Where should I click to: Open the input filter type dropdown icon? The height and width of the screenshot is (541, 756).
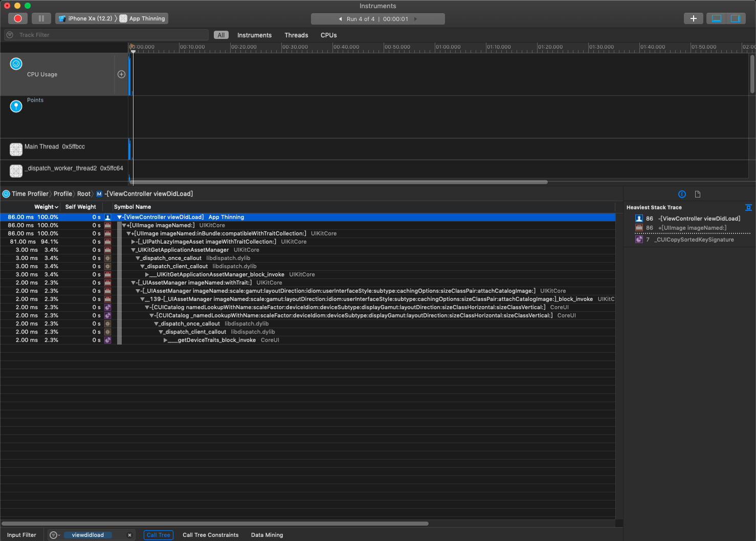pos(54,535)
